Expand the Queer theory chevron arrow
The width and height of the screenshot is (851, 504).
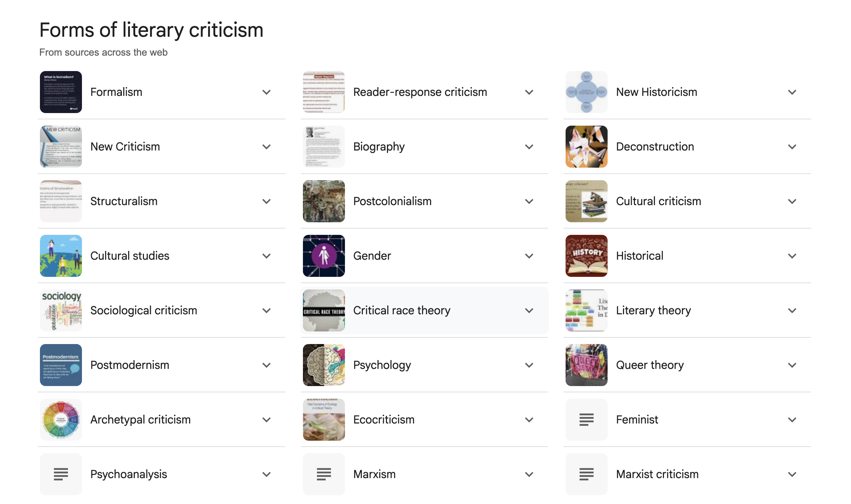point(792,365)
